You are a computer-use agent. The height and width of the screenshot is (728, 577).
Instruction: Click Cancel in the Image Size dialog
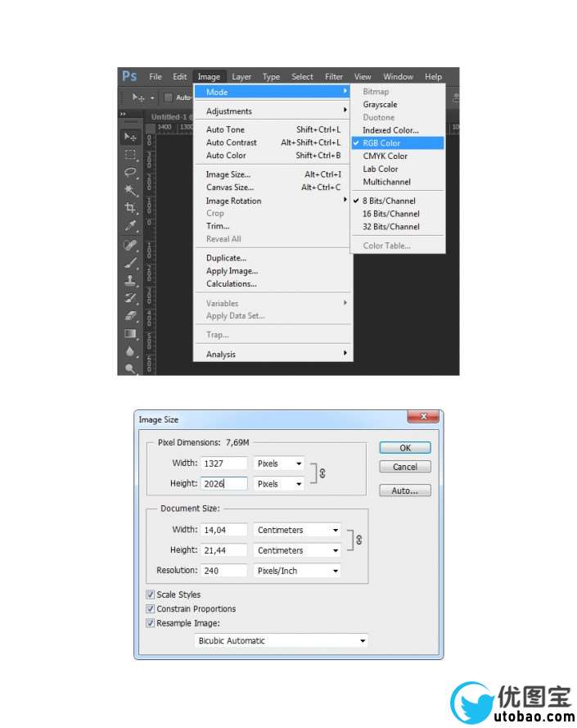pos(405,467)
